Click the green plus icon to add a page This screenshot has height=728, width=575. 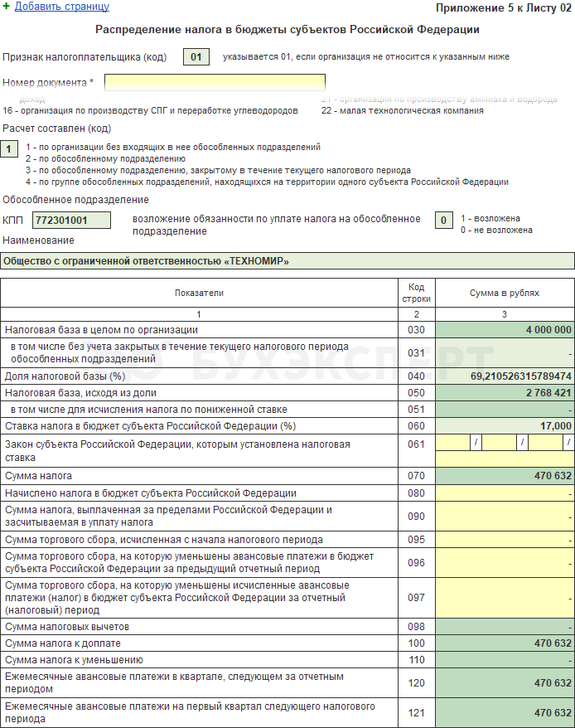[6, 7]
